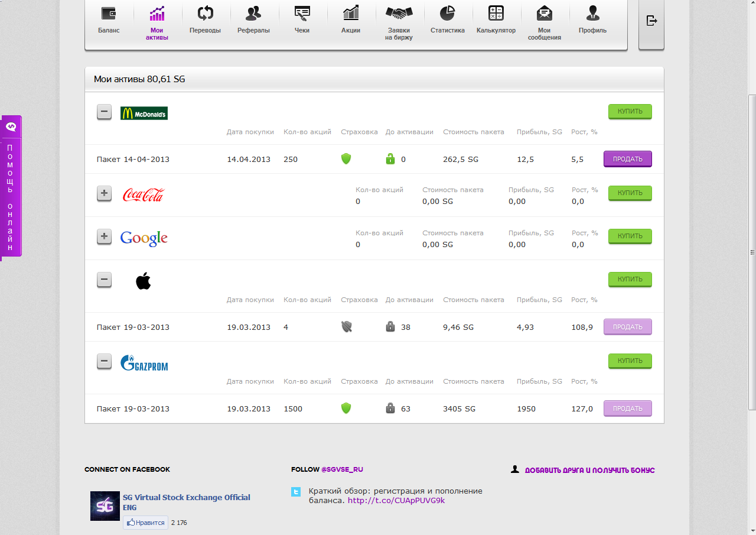Click the grey padlock next to 38
This screenshot has height=535, width=756.
(390, 326)
